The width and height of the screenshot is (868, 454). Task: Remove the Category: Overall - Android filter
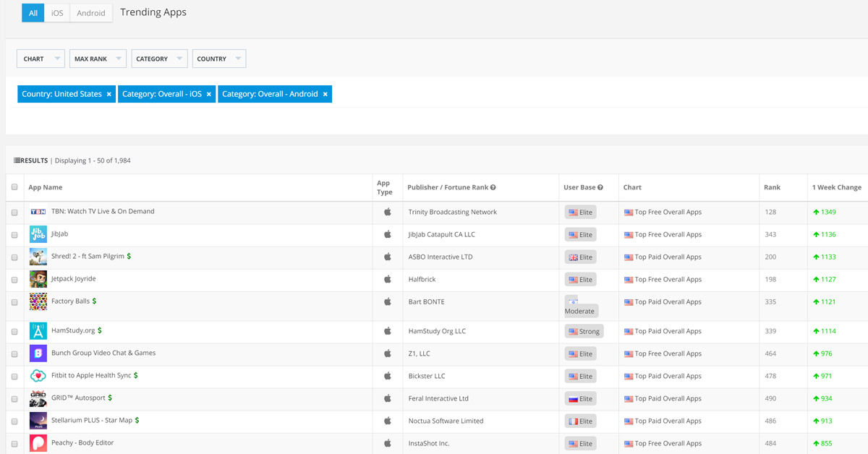[x=325, y=94]
